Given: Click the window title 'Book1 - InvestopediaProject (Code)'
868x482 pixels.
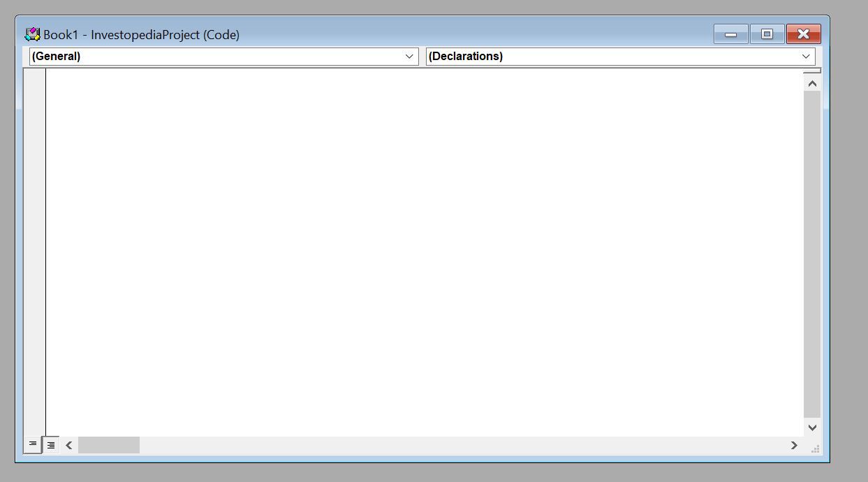Looking at the screenshot, I should tap(141, 35).
